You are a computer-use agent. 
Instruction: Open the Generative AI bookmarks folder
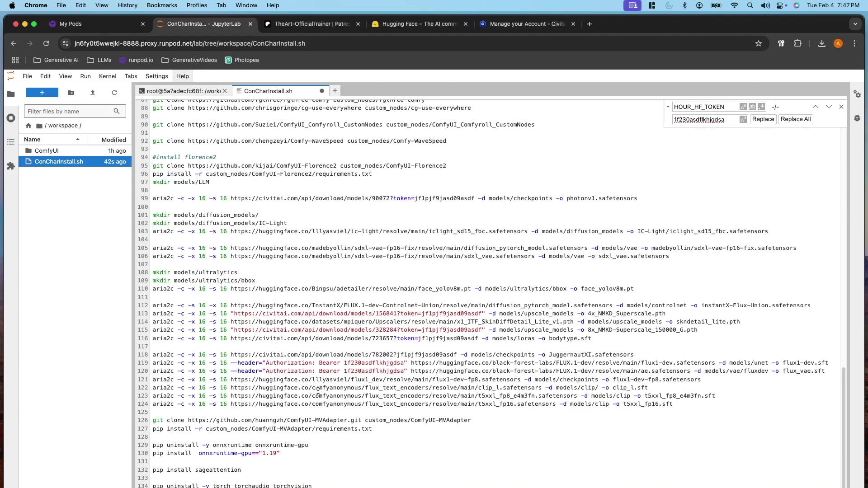click(56, 60)
